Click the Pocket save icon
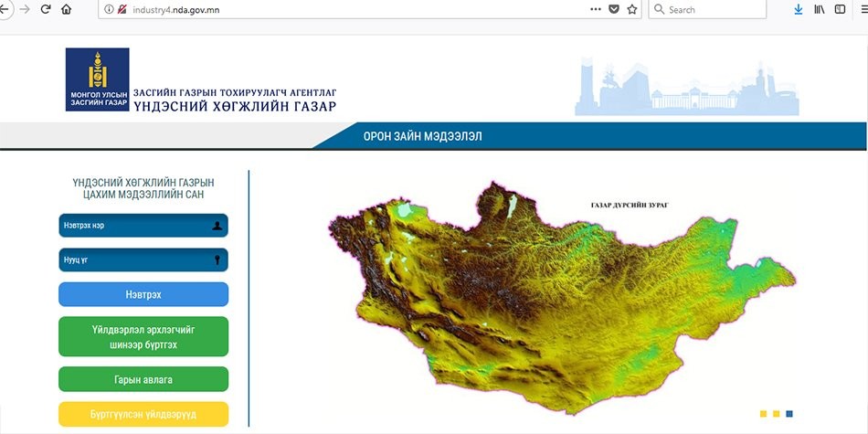Screen dimensions: 868x434 point(614,9)
